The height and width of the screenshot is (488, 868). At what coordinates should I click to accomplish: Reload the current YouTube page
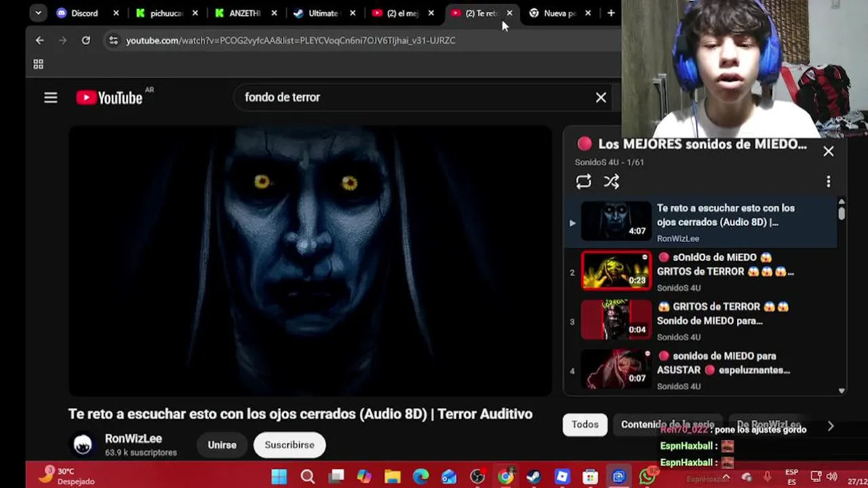tap(86, 41)
